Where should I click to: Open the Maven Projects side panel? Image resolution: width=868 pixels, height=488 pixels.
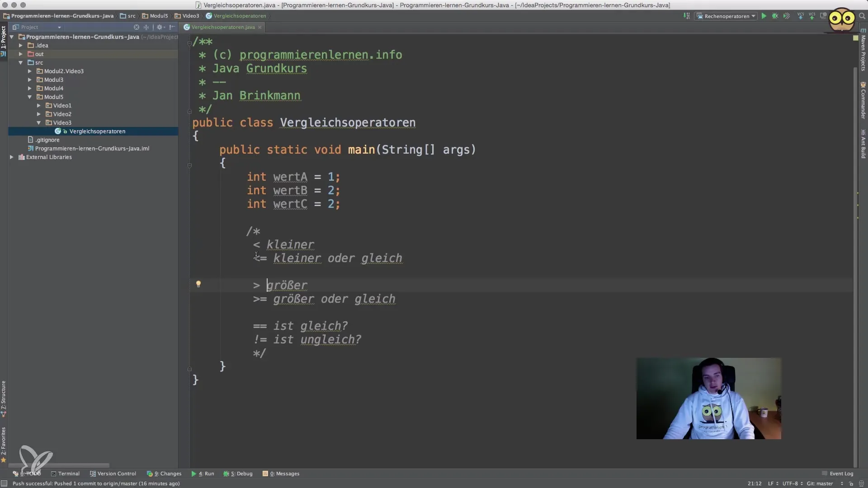pyautogui.click(x=863, y=50)
